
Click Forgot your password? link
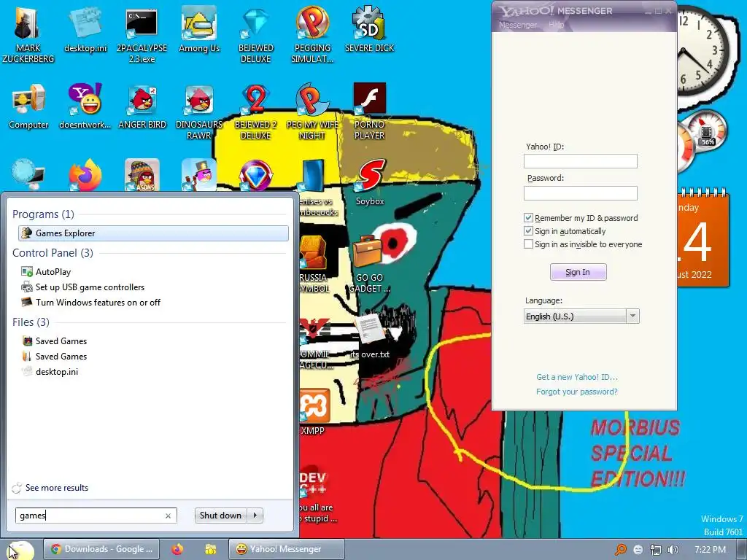click(x=577, y=392)
